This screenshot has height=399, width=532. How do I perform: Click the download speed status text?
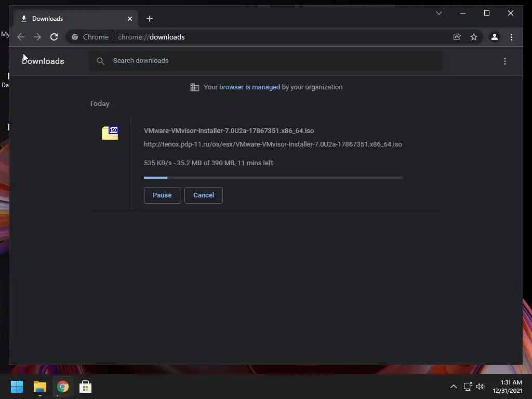click(x=208, y=163)
